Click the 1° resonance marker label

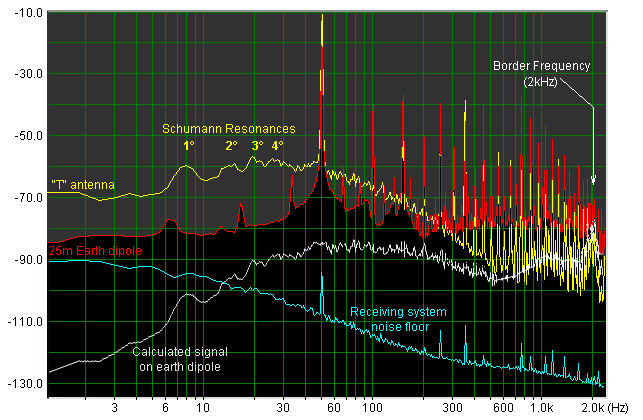tap(189, 146)
